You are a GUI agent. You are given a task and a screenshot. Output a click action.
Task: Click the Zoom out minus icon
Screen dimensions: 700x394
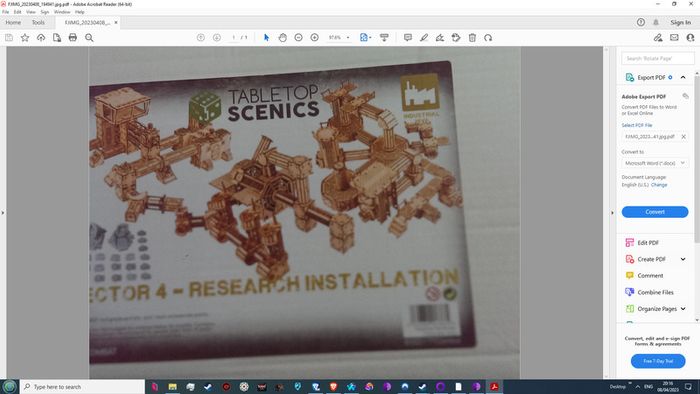tap(298, 38)
